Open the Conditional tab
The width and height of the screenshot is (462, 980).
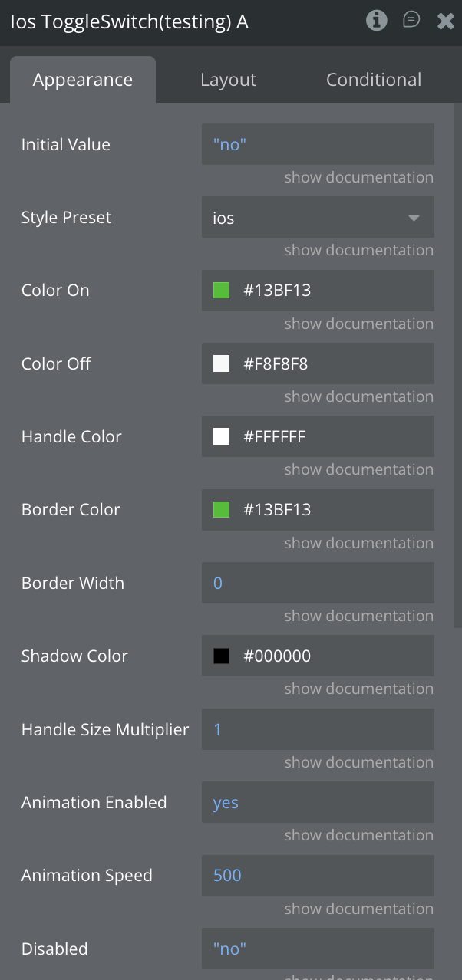click(x=374, y=80)
